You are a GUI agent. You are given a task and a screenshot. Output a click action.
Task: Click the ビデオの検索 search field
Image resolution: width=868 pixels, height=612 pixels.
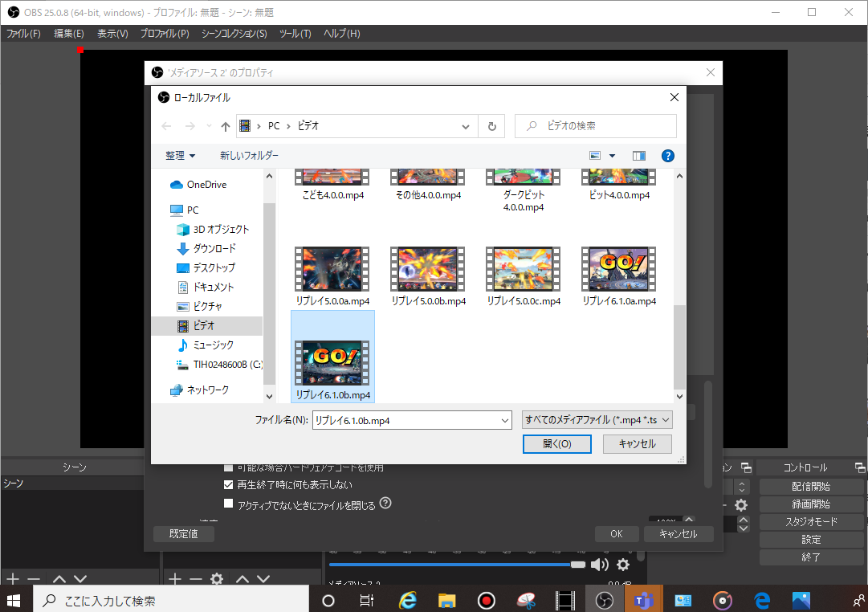click(596, 126)
